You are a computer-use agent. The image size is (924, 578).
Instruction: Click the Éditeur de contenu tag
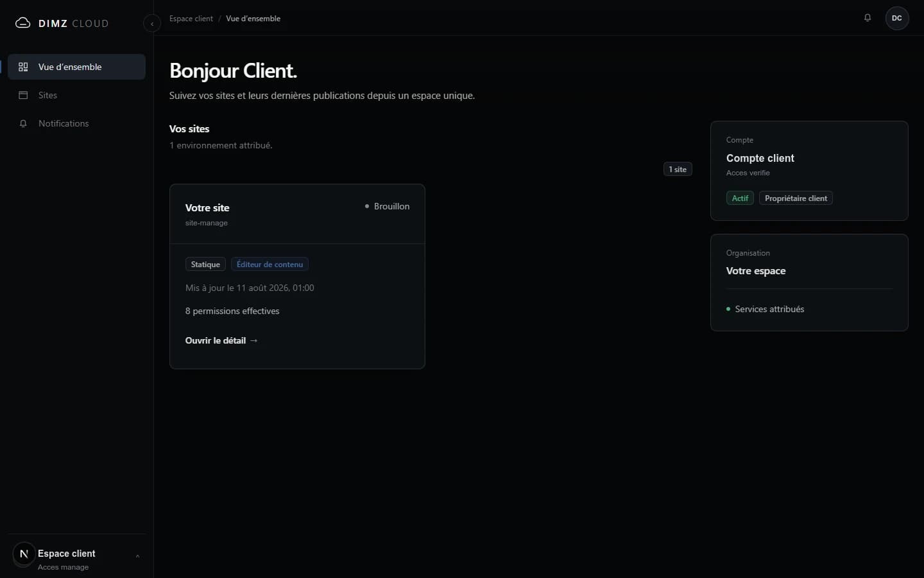pyautogui.click(x=269, y=265)
